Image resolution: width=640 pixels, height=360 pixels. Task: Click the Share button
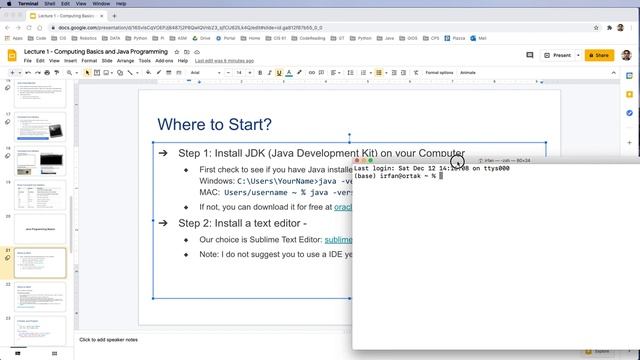point(599,55)
